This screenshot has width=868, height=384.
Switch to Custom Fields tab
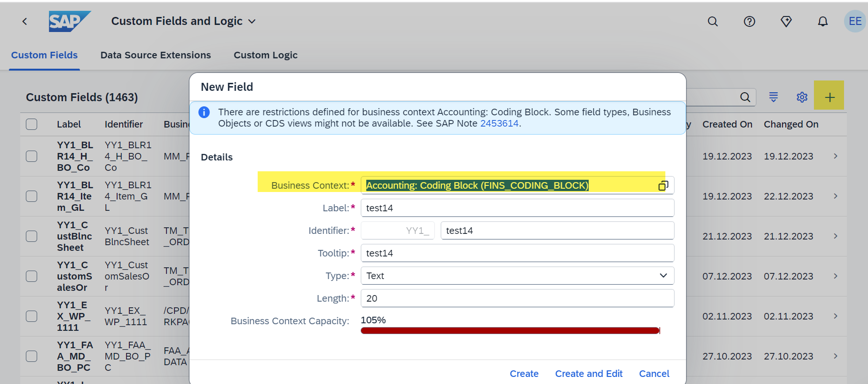44,55
